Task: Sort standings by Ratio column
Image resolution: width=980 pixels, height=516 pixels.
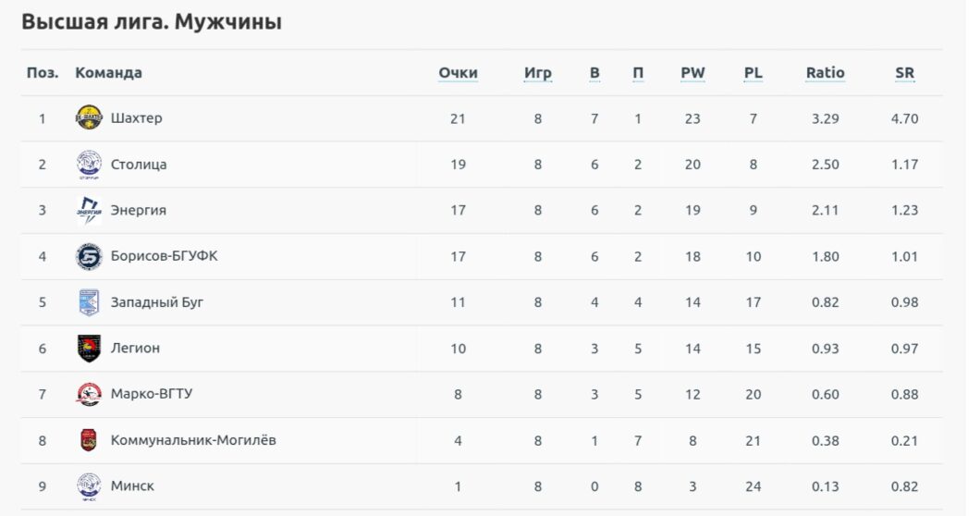Action: click(x=825, y=73)
